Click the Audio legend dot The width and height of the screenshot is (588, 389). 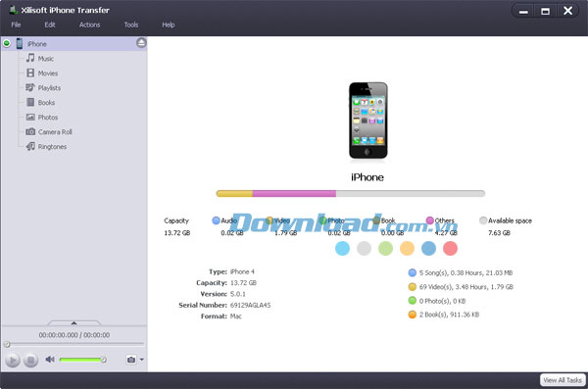[x=216, y=220]
